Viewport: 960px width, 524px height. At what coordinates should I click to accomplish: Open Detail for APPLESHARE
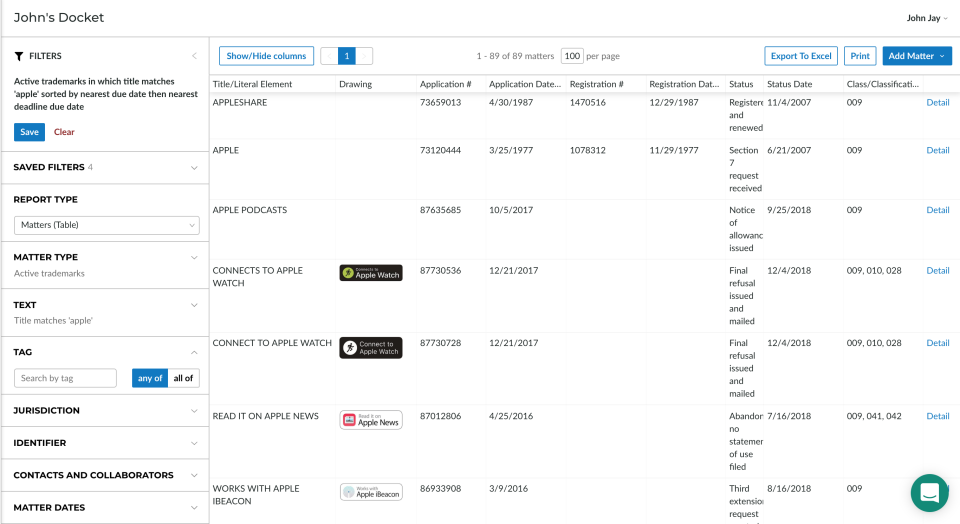[937, 103]
